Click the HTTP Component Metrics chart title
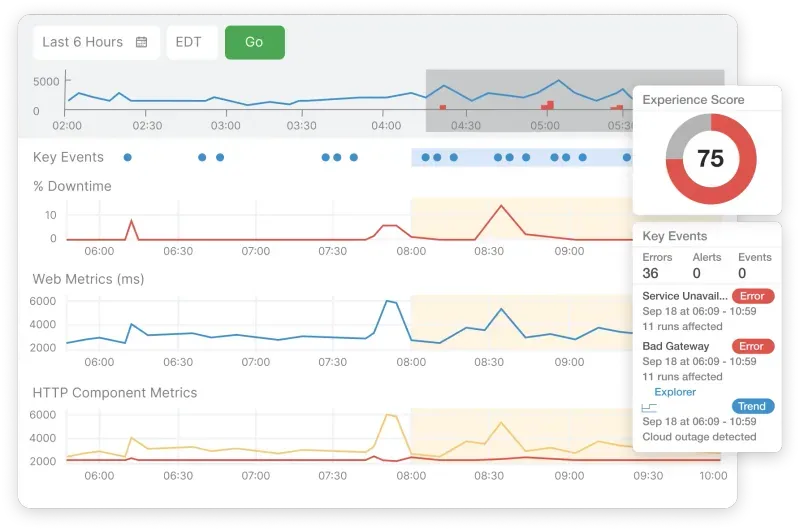The width and height of the screenshot is (800, 530). [x=115, y=393]
